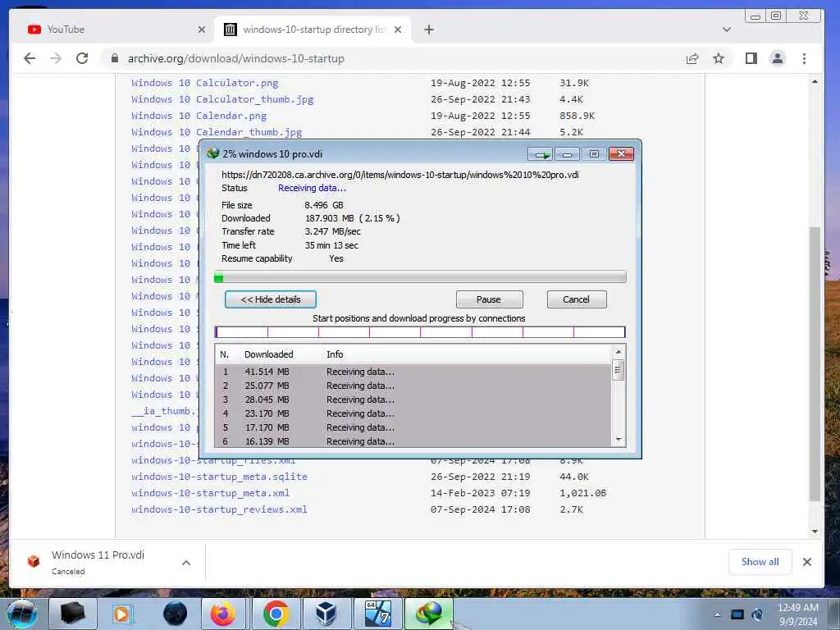Click the page vertical scrollbar thumb
This screenshot has width=840, height=630.
click(815, 363)
